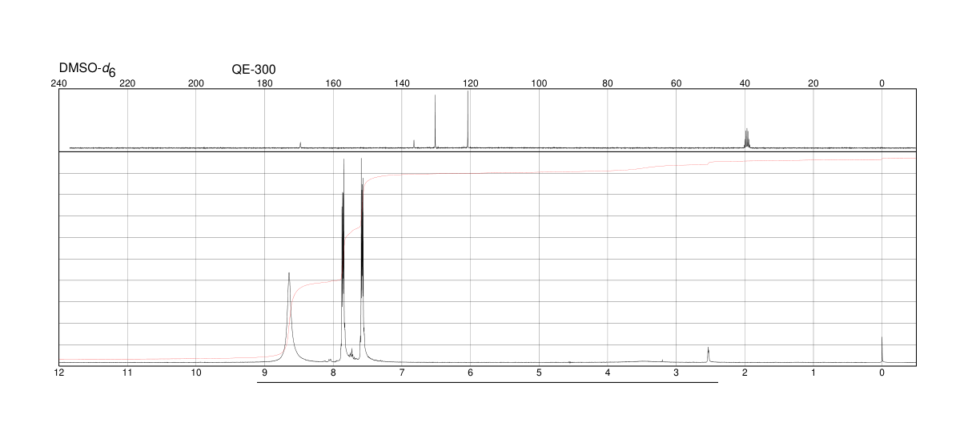
Task: Select the carbon peak near 136 ppm
Action: [414, 143]
